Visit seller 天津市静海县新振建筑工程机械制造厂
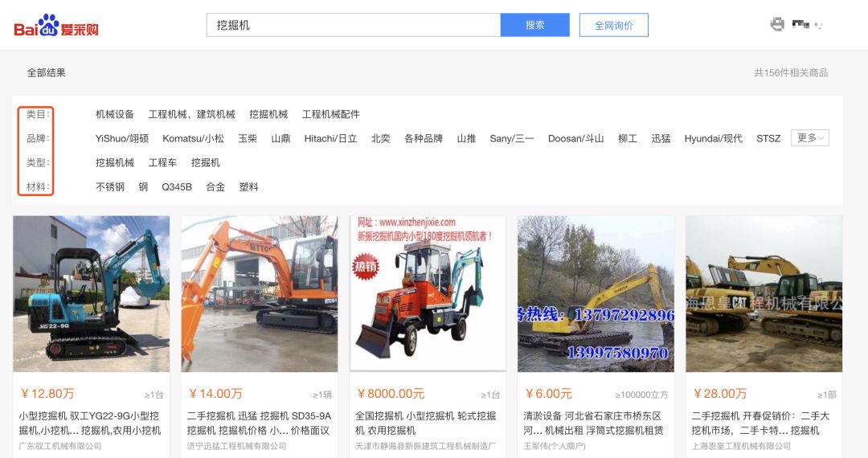Image resolution: width=868 pixels, height=458 pixels. tap(425, 446)
